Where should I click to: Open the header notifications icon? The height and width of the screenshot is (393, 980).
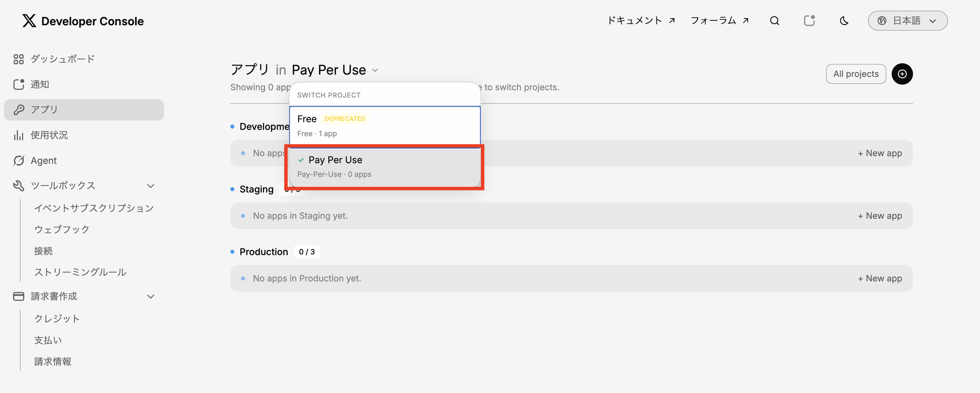pos(809,21)
